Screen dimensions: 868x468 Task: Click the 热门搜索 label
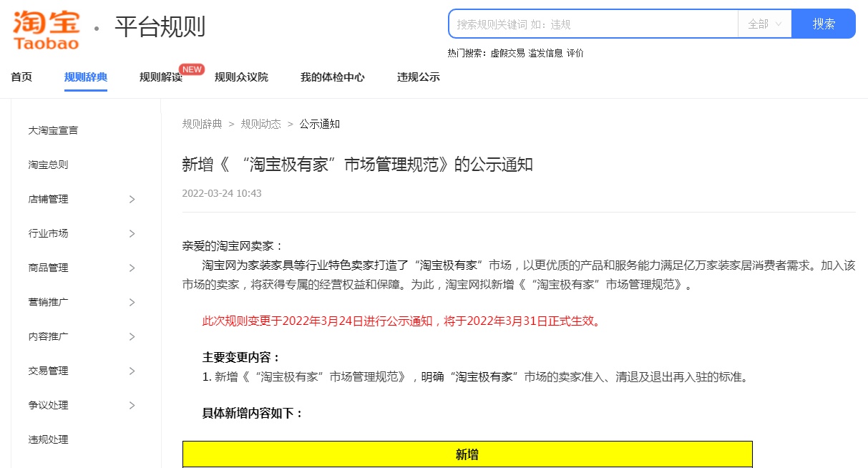pyautogui.click(x=467, y=53)
